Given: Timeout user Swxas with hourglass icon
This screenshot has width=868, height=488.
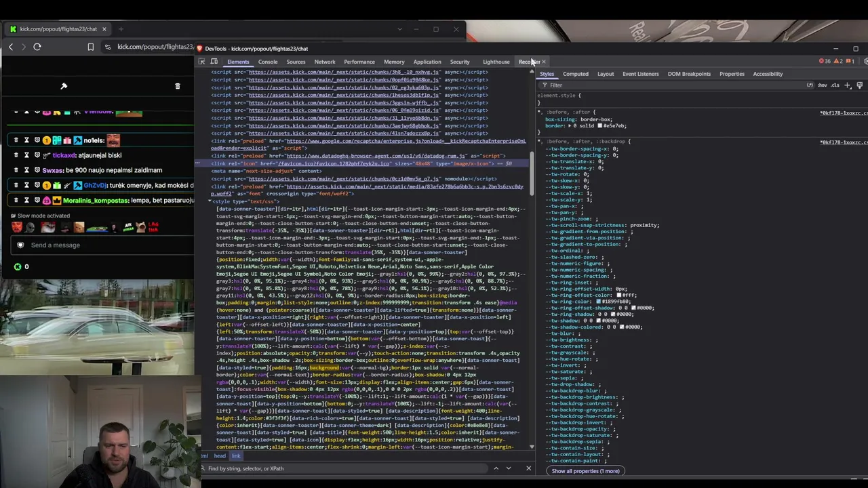Looking at the screenshot, I should (26, 170).
